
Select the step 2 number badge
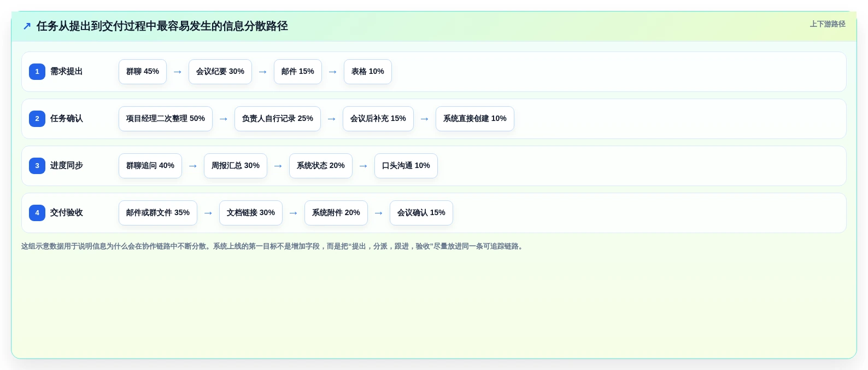tap(37, 119)
